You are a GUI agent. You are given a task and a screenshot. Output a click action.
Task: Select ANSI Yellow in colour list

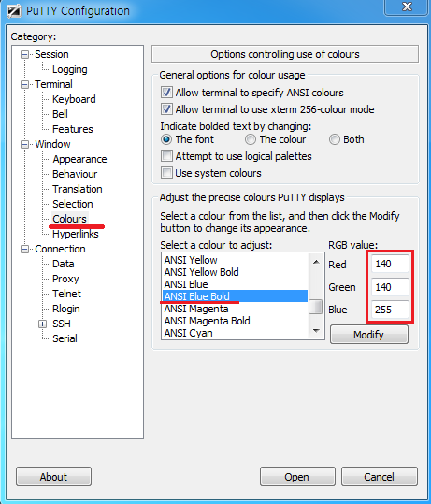[x=236, y=260]
